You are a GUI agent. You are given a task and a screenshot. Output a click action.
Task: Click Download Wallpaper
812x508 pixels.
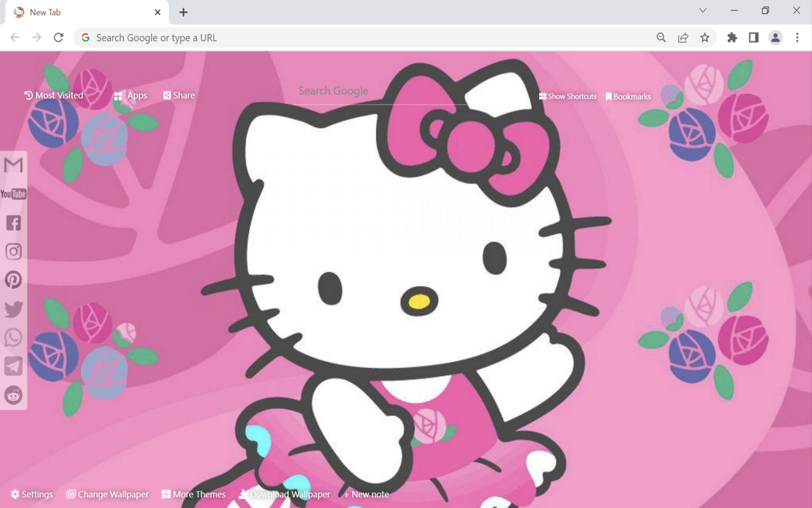tap(284, 494)
